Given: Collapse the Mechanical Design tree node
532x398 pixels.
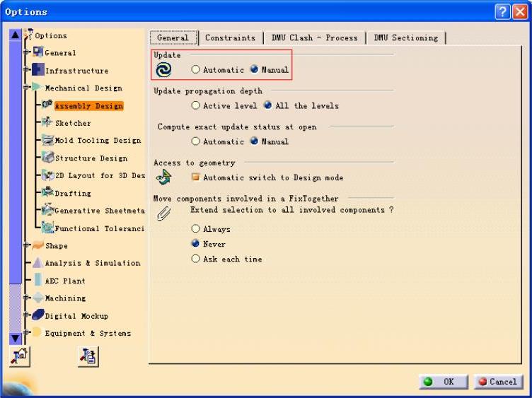Looking at the screenshot, I should [x=25, y=87].
